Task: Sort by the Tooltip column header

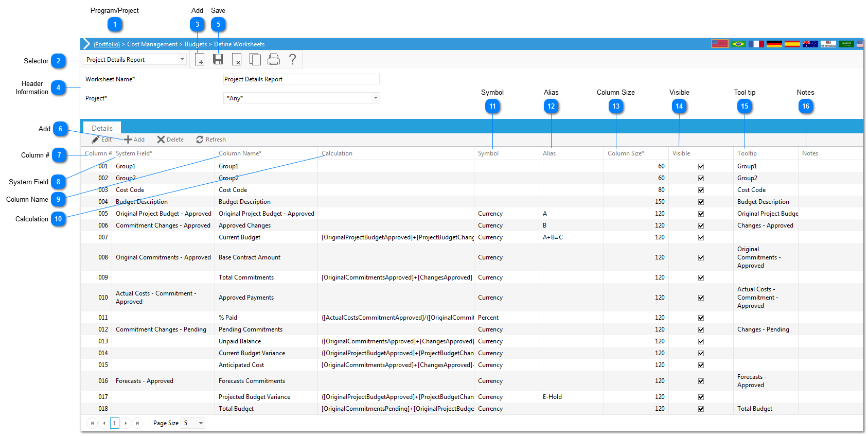Action: pyautogui.click(x=747, y=153)
